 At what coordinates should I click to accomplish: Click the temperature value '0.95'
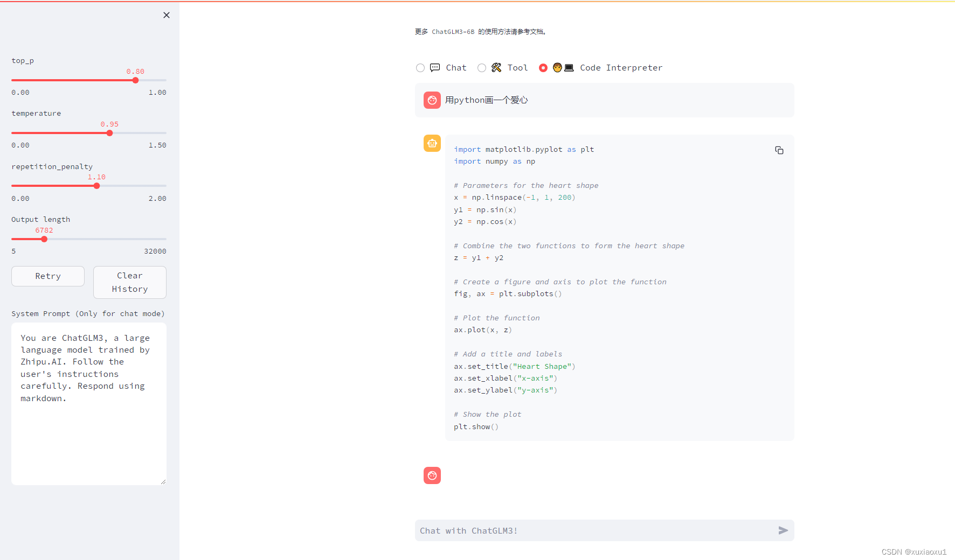pos(109,124)
